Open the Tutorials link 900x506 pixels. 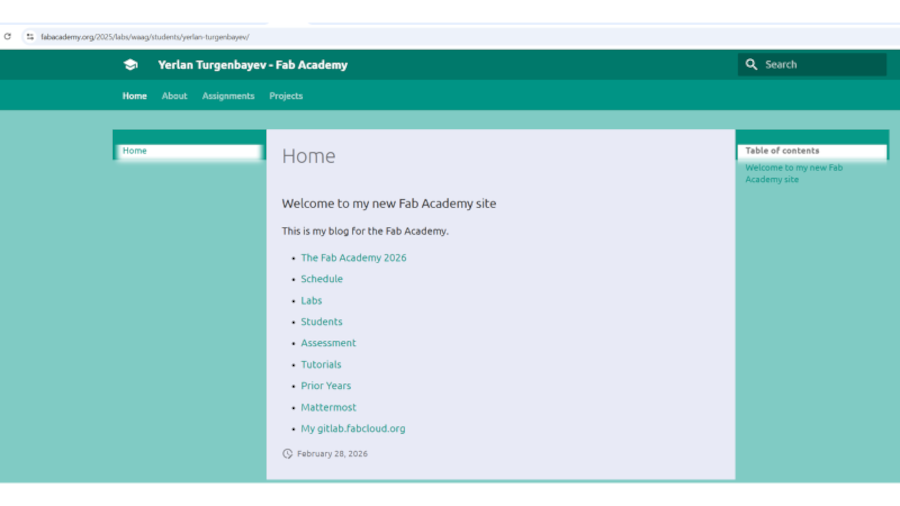(321, 364)
